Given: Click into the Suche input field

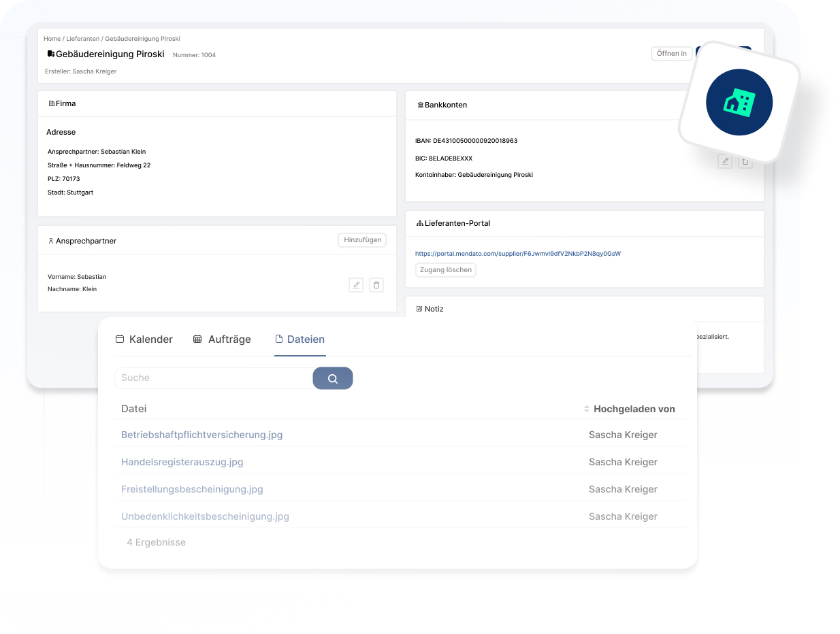Looking at the screenshot, I should [214, 378].
